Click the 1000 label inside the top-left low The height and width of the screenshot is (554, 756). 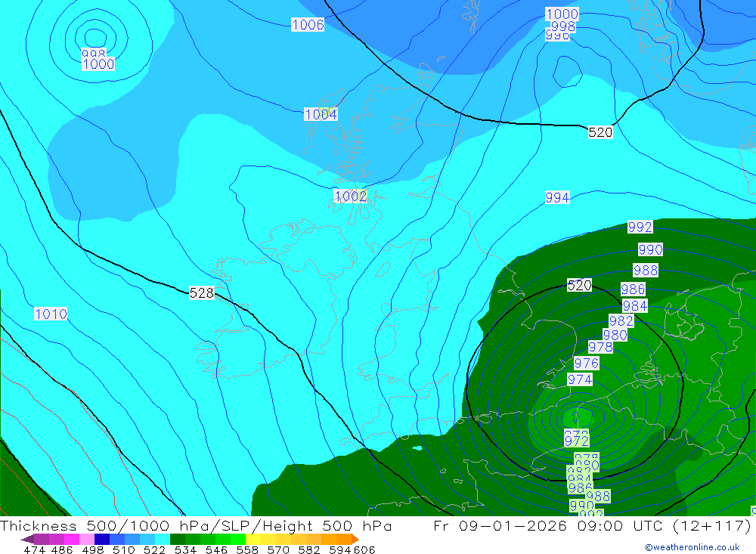98,64
